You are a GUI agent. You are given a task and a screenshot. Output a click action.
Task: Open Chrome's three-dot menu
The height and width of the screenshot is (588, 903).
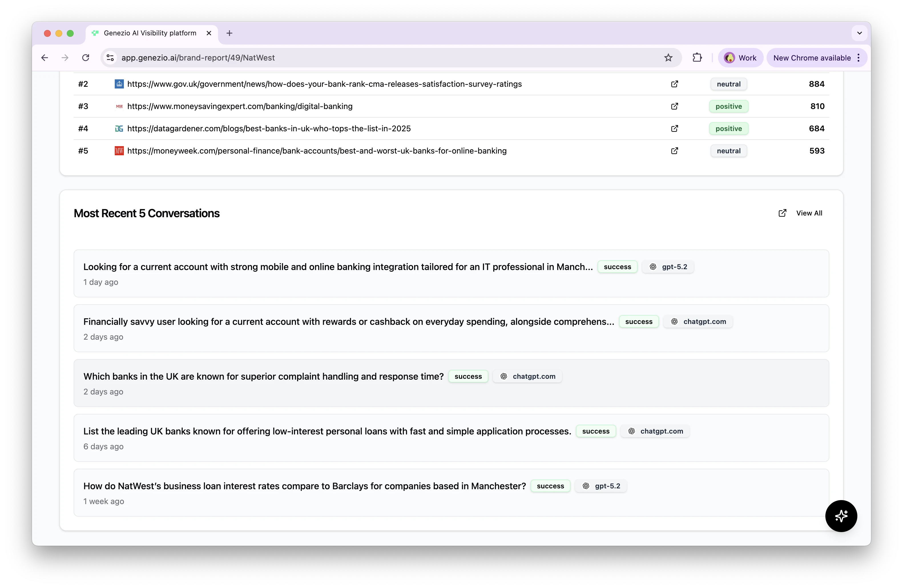(858, 58)
